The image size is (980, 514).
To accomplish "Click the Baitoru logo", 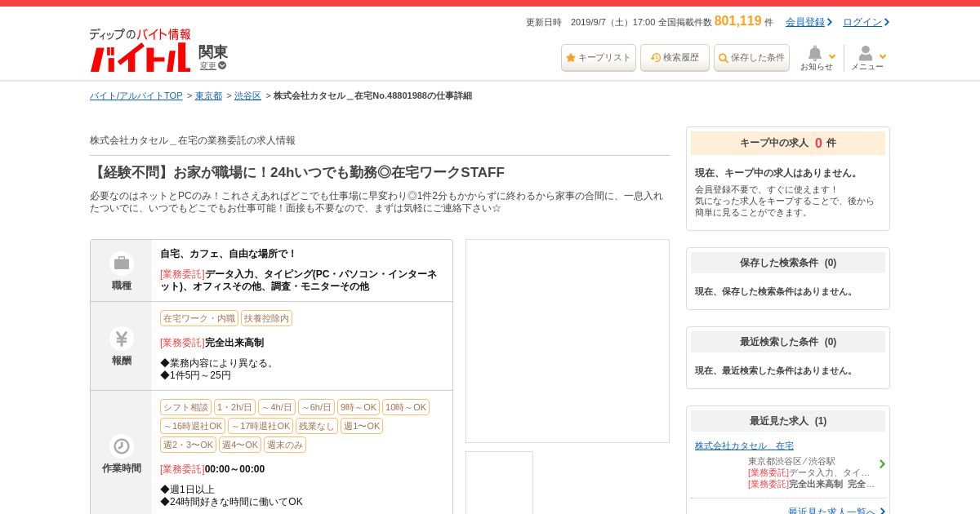I will click(140, 51).
